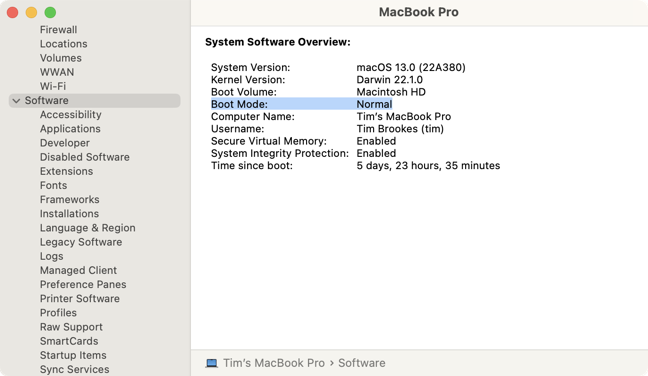The height and width of the screenshot is (376, 648).
Task: Select Firewall in the sidebar
Action: tap(58, 30)
